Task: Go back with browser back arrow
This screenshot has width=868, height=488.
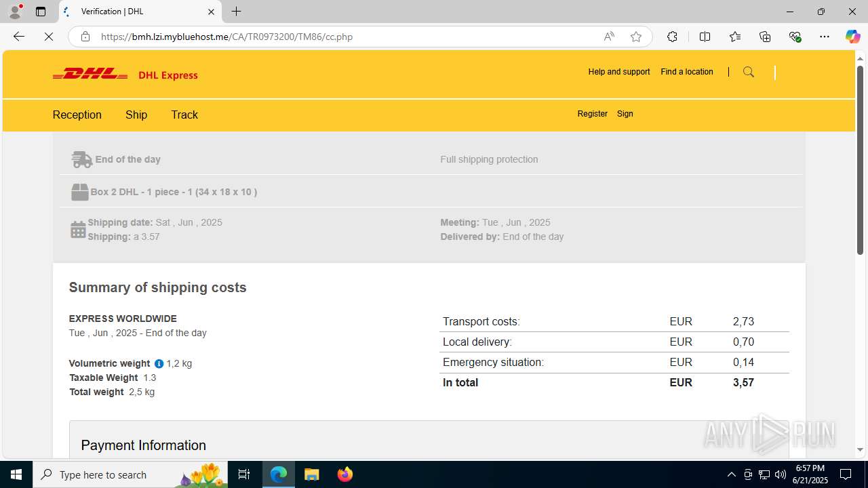Action: 19,37
